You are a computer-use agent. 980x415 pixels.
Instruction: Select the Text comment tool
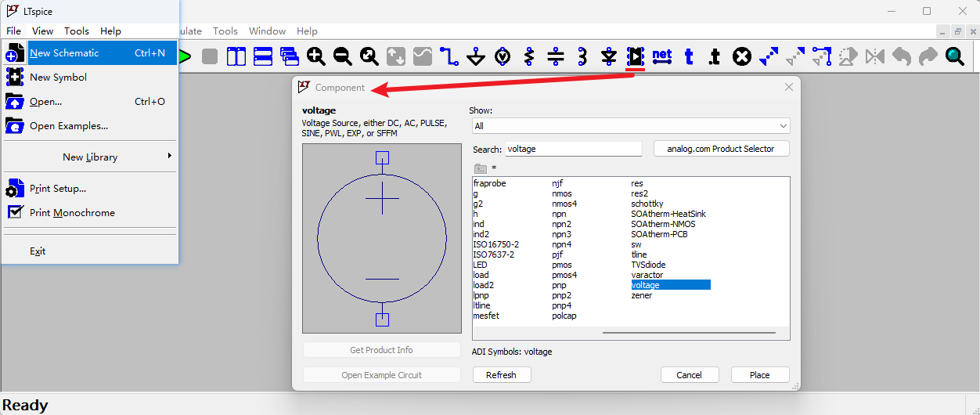689,56
